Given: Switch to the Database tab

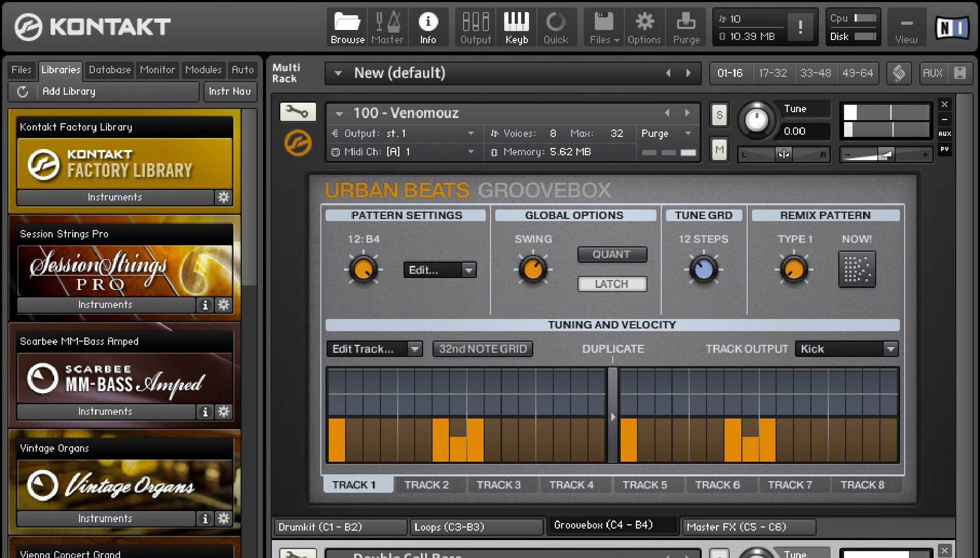Looking at the screenshot, I should 109,69.
